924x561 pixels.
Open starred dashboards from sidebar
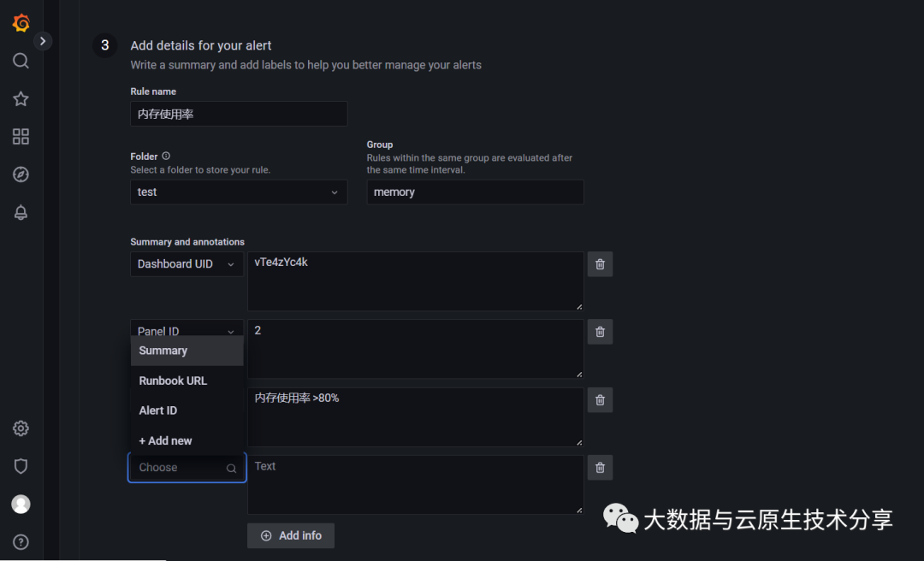pos(21,99)
